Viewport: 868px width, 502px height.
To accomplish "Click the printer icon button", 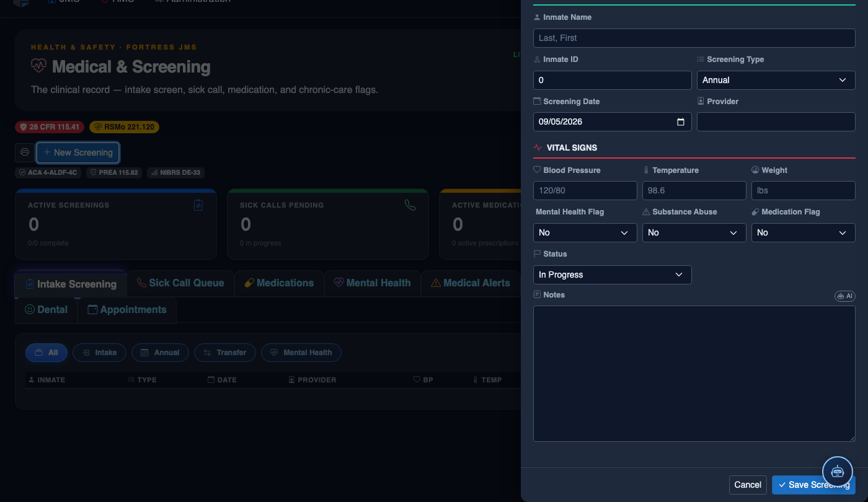I will point(25,152).
